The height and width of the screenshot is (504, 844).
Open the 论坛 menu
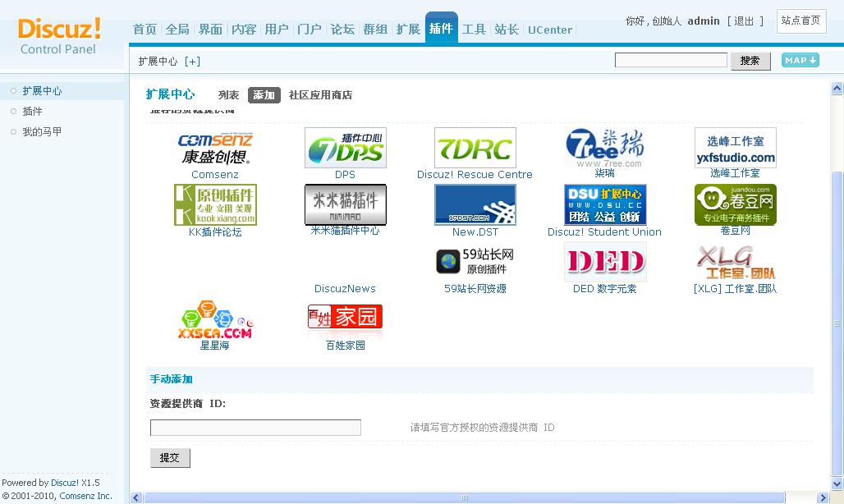342,30
